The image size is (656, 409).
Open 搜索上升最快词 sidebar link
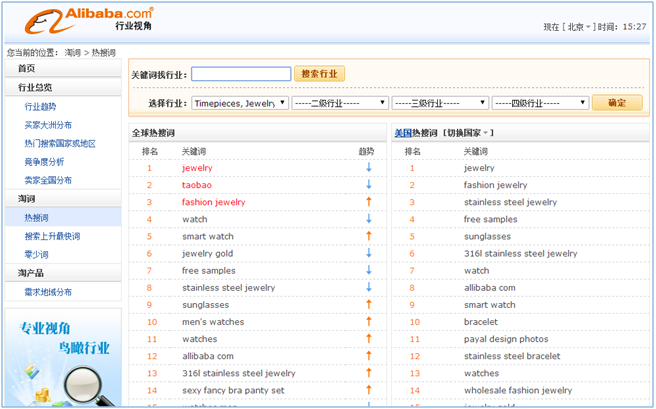[52, 236]
